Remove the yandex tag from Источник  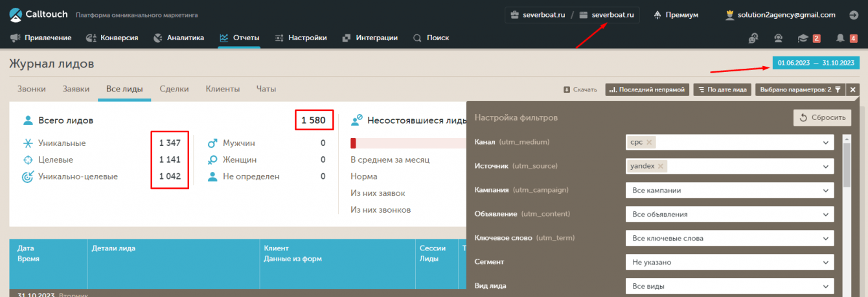[661, 166]
